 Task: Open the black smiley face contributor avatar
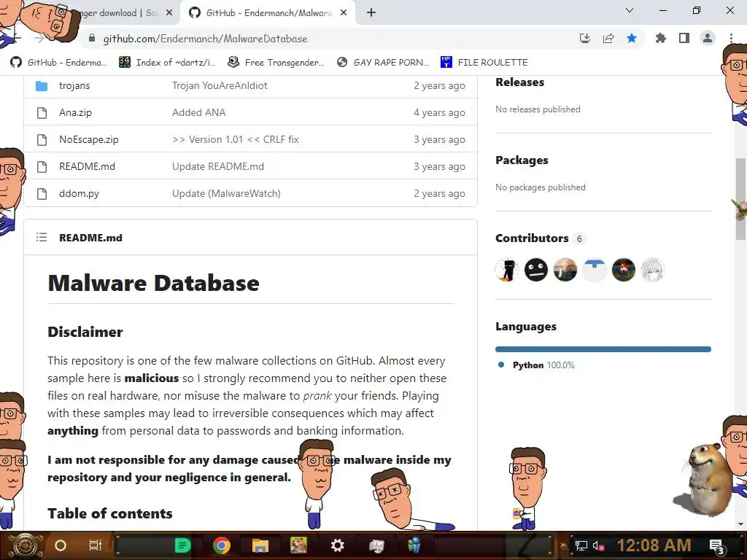pos(536,270)
